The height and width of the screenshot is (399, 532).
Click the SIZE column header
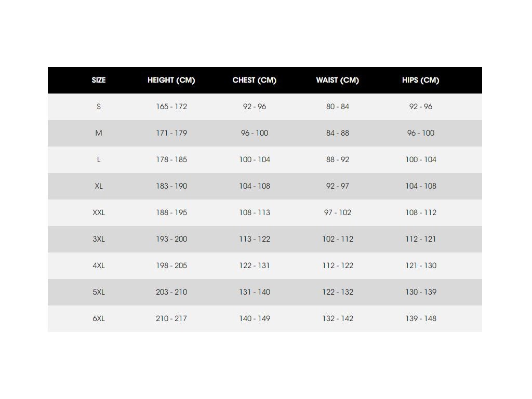99,80
